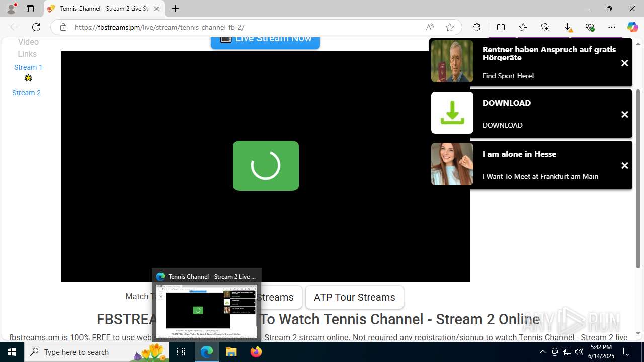644x362 pixels.
Task: Open the tab actions menu icon
Action: [30, 9]
